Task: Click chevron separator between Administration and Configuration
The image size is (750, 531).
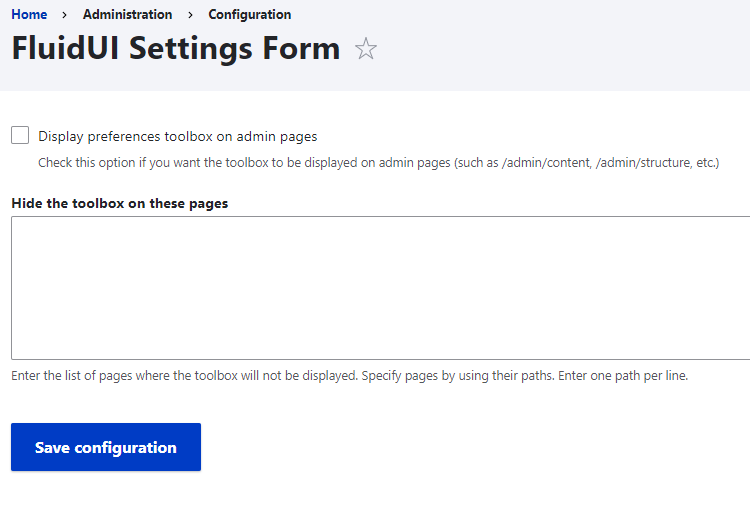Action: (190, 14)
